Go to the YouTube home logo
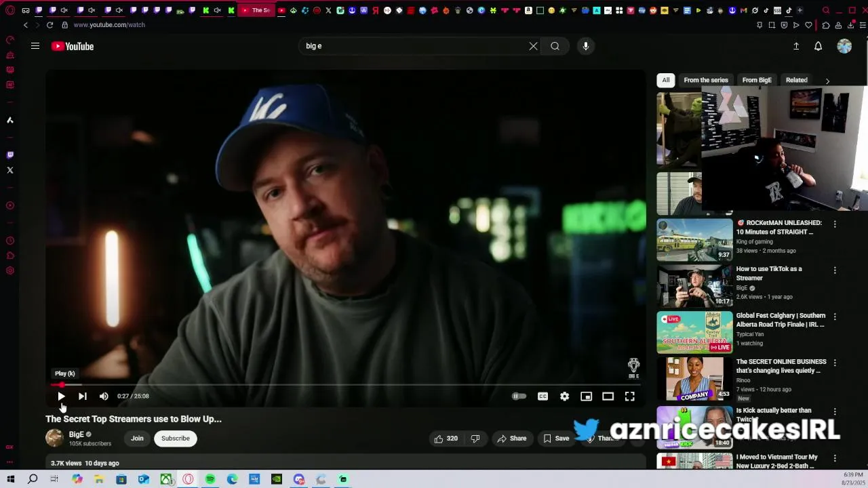The image size is (868, 488). [x=73, y=46]
